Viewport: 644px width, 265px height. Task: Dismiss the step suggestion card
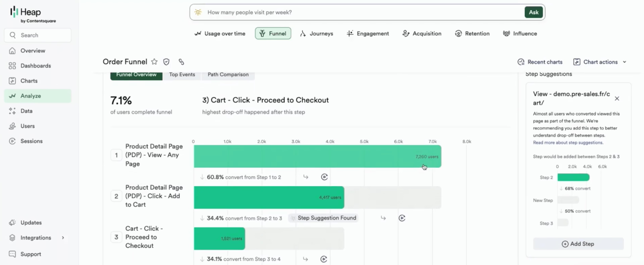[x=617, y=98]
